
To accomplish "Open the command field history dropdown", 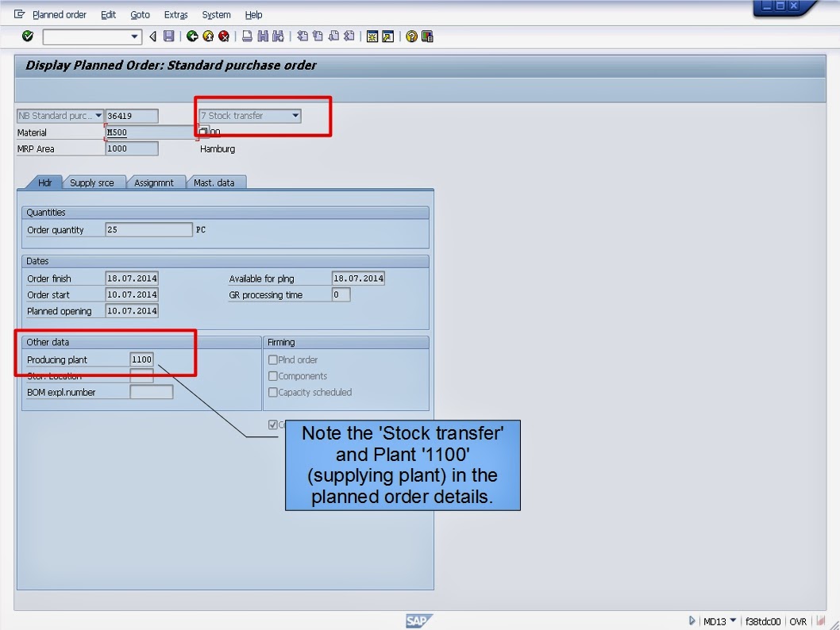I will click(x=134, y=36).
